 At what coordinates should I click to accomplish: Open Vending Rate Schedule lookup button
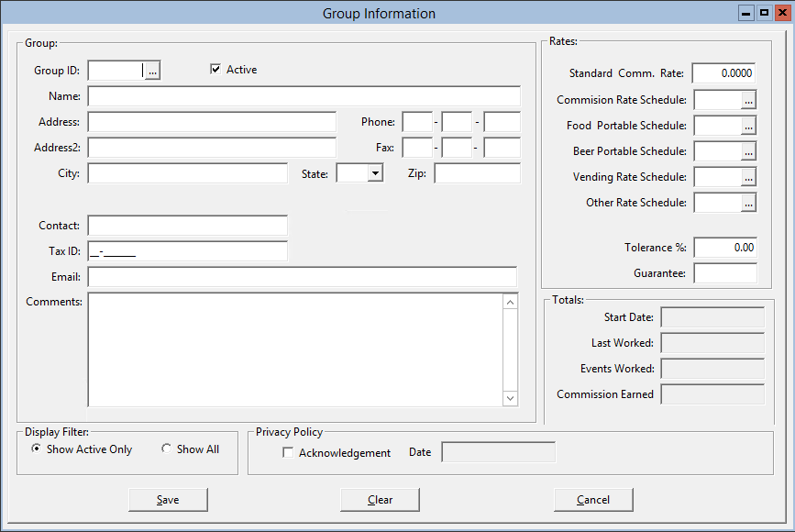(x=748, y=177)
